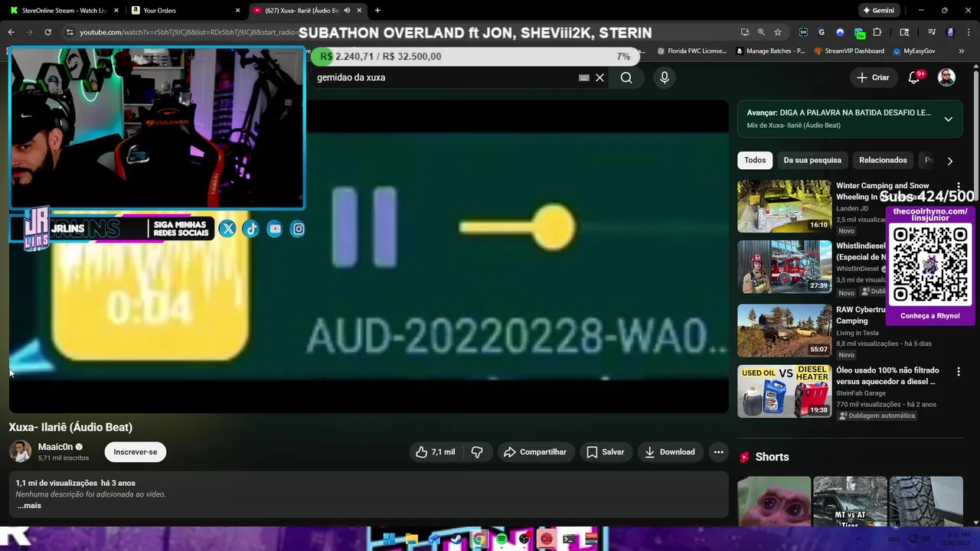
Task: Activate voice search microphone icon
Action: (x=665, y=77)
